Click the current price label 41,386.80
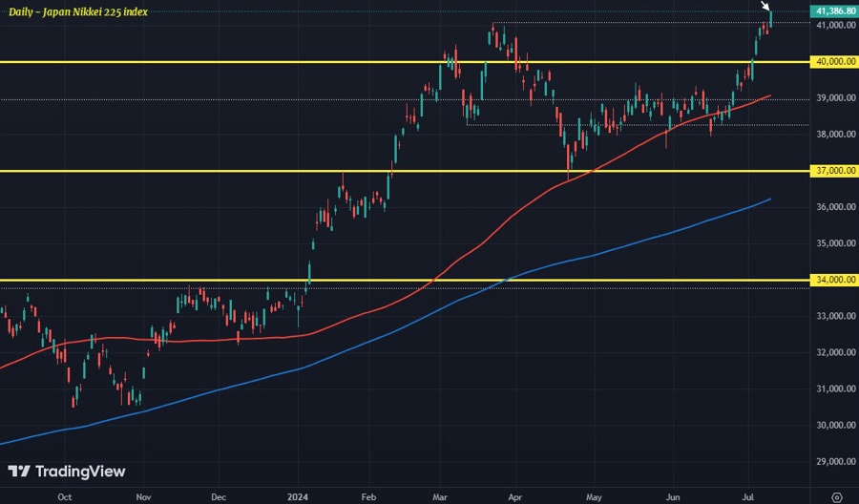Screen dimensions: 859x504 click(830, 10)
